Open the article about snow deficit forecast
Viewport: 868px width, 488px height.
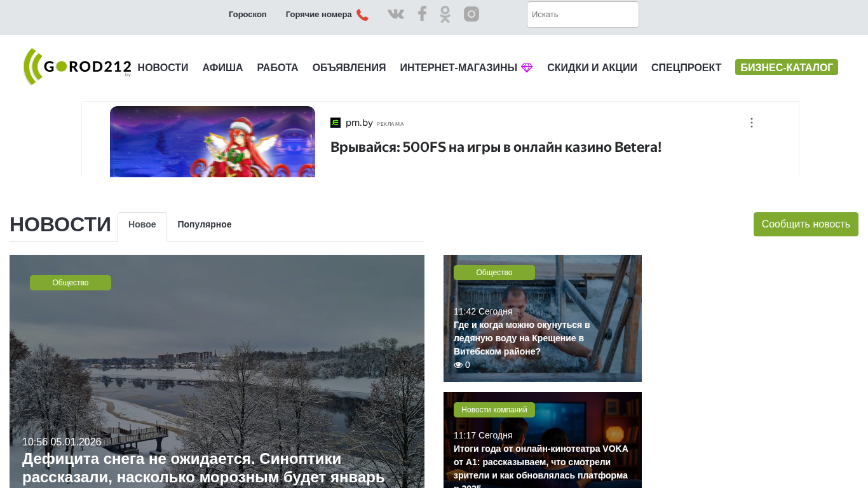click(x=203, y=468)
